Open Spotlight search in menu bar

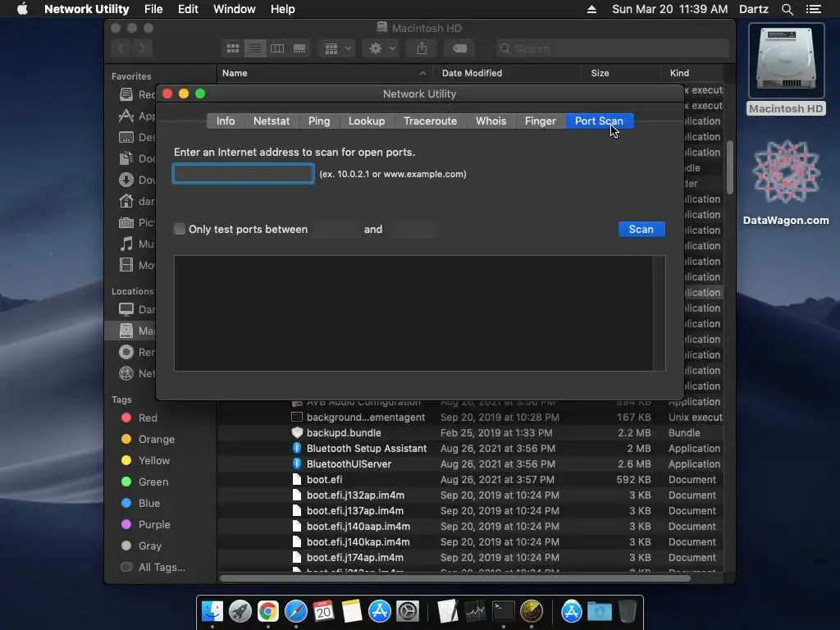click(787, 9)
